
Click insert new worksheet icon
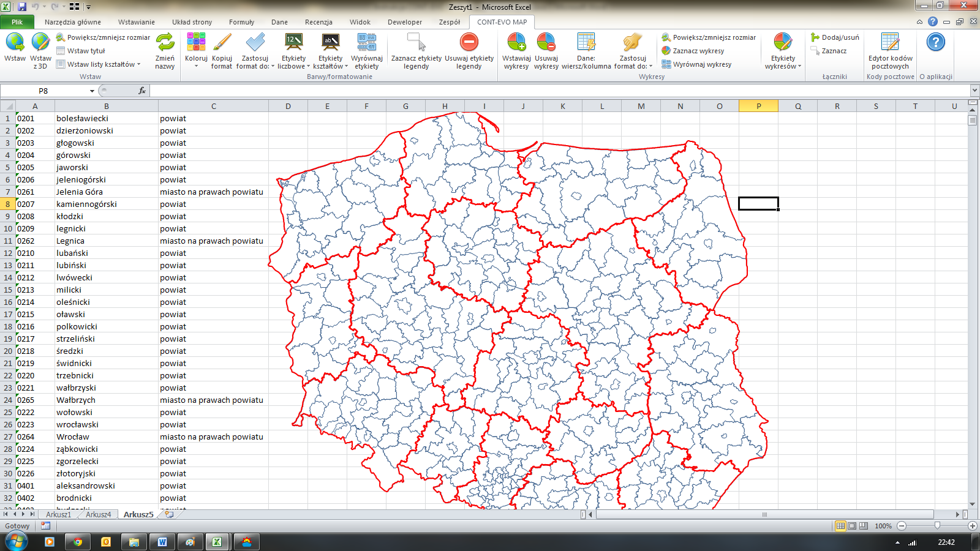pos(170,514)
